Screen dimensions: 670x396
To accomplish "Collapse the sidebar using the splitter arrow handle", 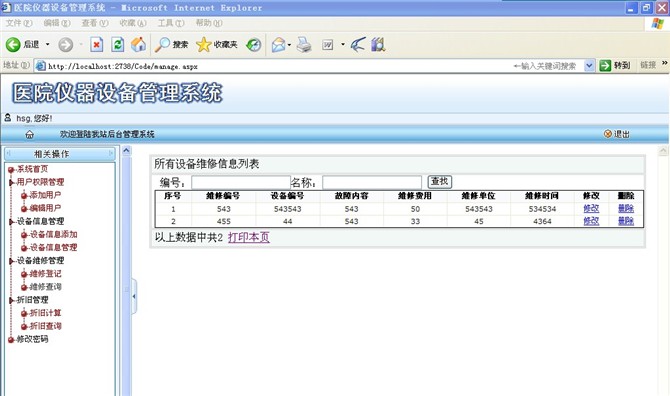I will (x=134, y=296).
